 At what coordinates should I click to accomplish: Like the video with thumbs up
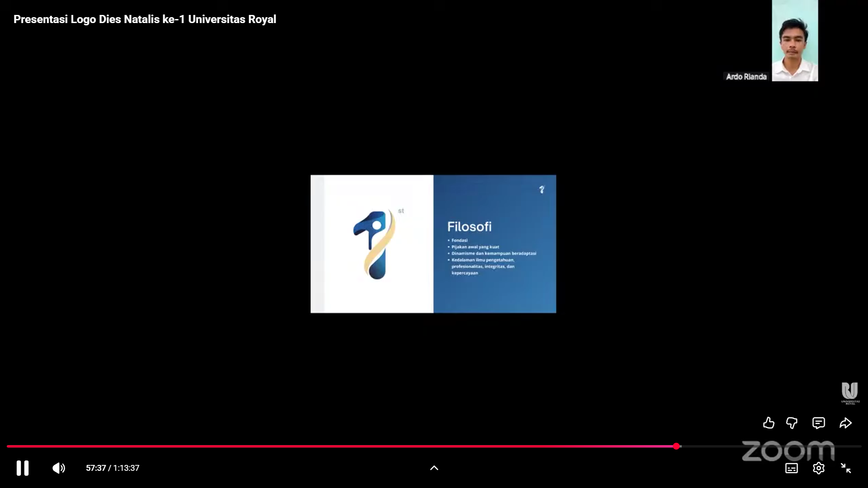[768, 423]
